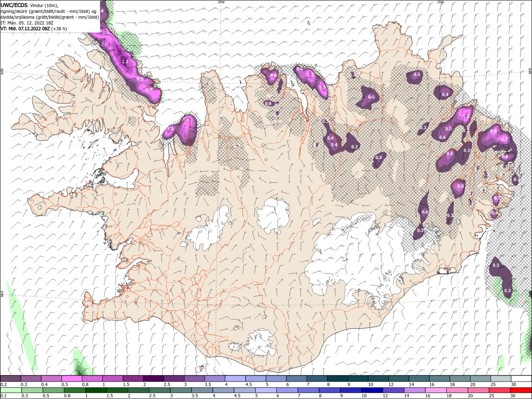Screen dimensions: 532x399
Task: Click the rain legend swatch between 1 and 1.5
Action: tap(96, 390)
